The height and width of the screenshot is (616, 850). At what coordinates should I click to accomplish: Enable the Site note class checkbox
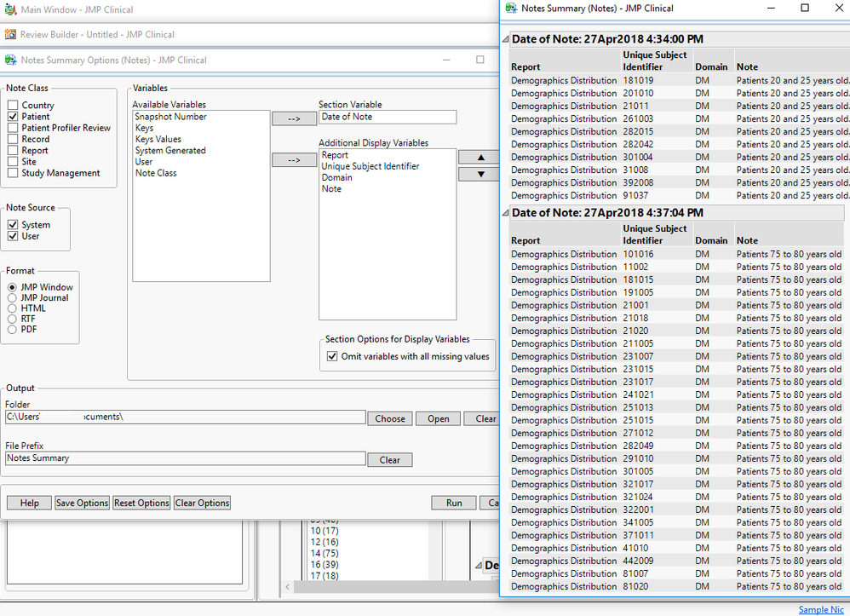pyautogui.click(x=13, y=162)
